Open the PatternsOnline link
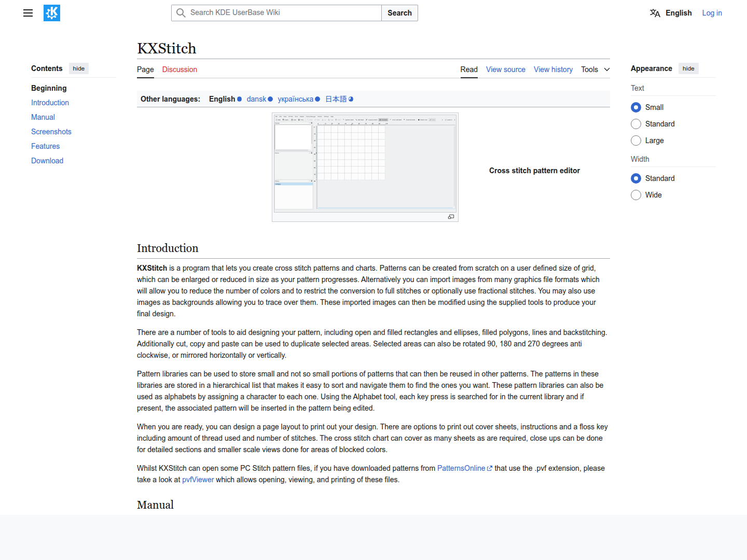This screenshot has width=747, height=560. tap(461, 468)
